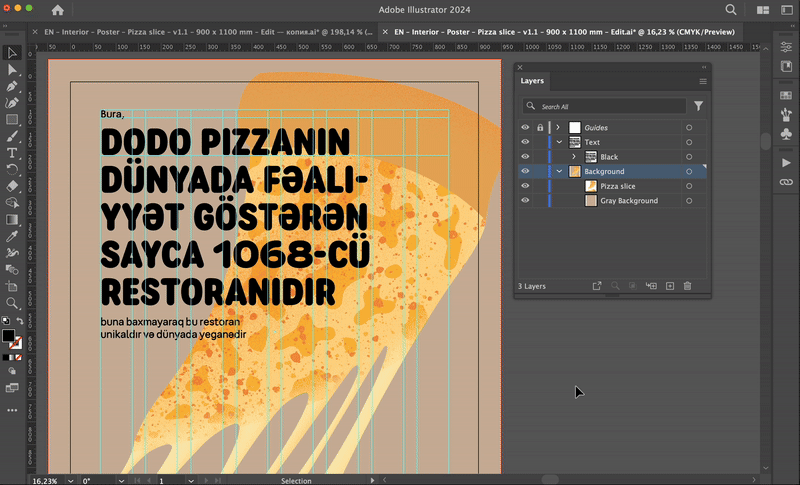800x485 pixels.
Task: Hide the Text layer
Action: (525, 142)
